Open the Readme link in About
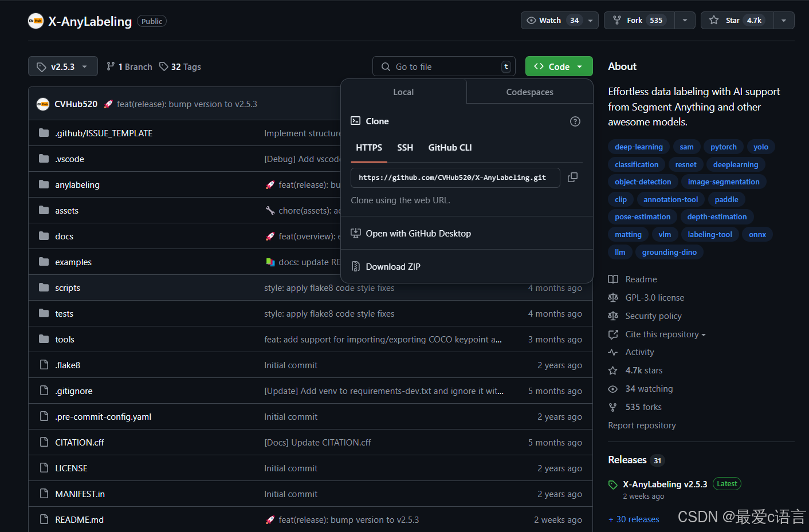 [x=641, y=279]
